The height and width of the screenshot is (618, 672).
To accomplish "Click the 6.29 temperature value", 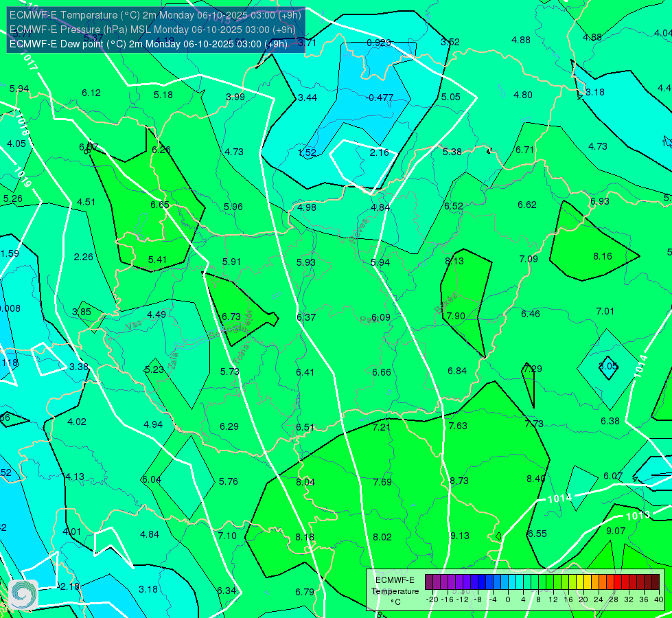I will click(229, 426).
